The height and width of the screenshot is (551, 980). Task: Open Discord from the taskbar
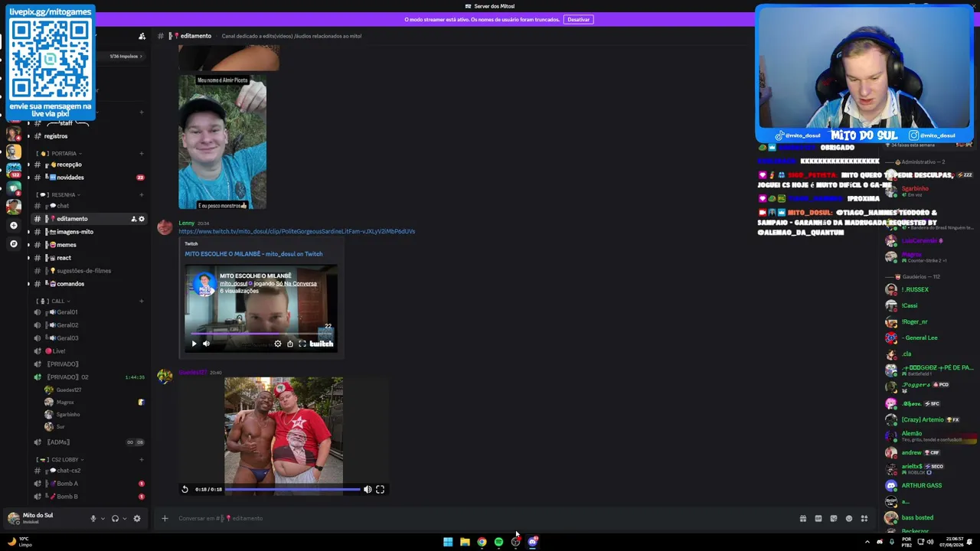[x=533, y=542]
